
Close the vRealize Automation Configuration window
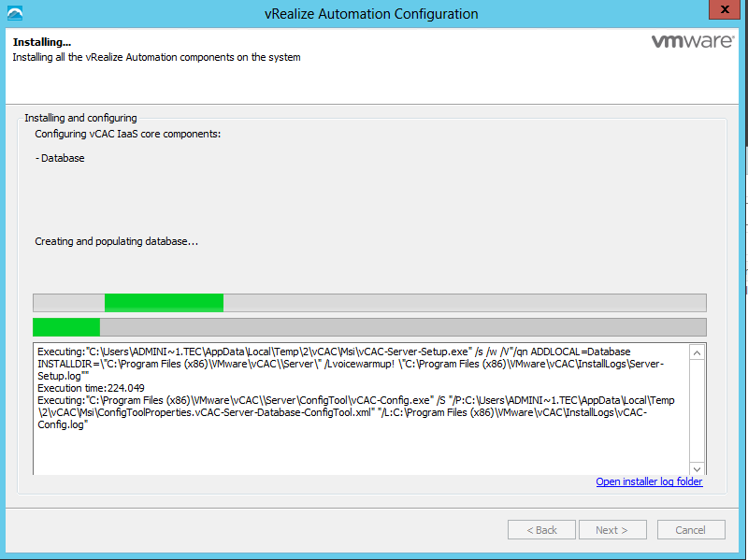tap(724, 9)
